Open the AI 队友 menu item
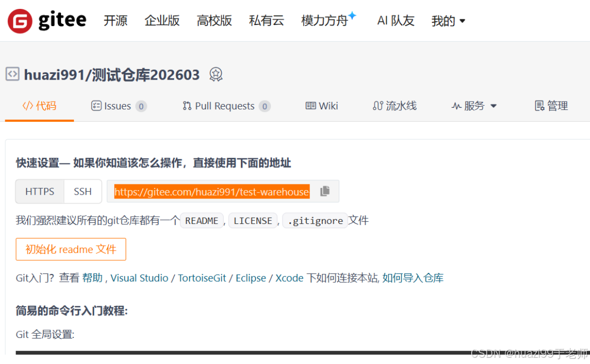 pos(396,21)
